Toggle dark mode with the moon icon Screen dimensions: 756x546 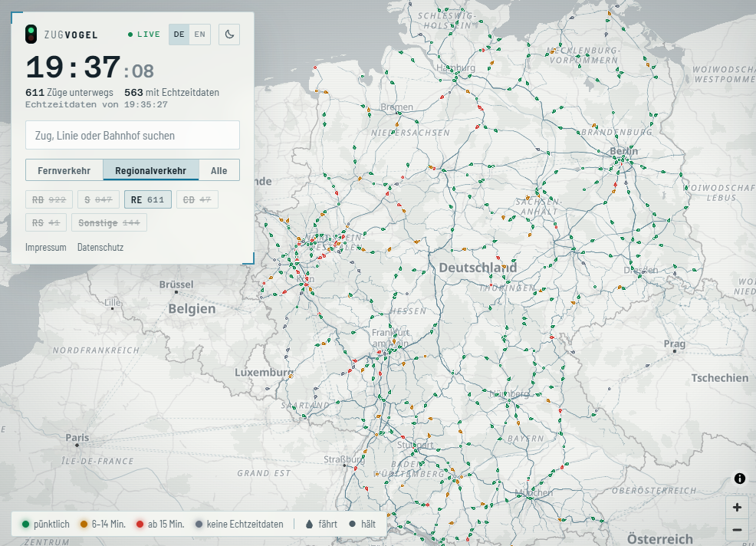(229, 35)
